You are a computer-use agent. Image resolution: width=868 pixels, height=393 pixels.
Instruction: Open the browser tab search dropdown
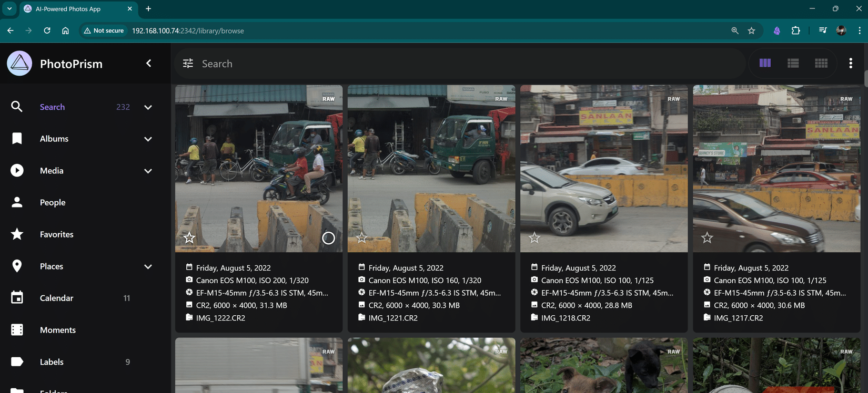(9, 8)
